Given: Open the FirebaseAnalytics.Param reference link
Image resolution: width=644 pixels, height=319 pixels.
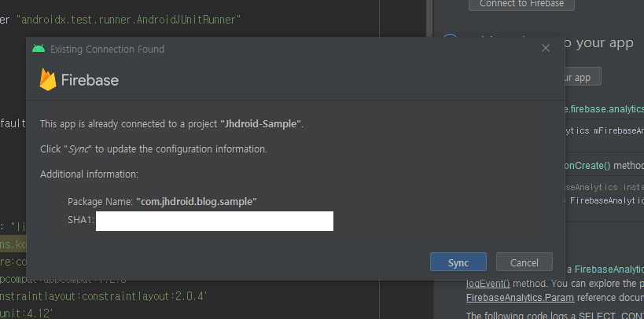Looking at the screenshot, I should [x=520, y=298].
